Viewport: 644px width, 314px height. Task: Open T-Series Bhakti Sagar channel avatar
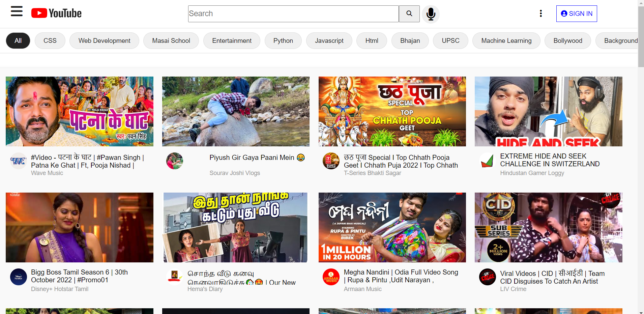[331, 161]
